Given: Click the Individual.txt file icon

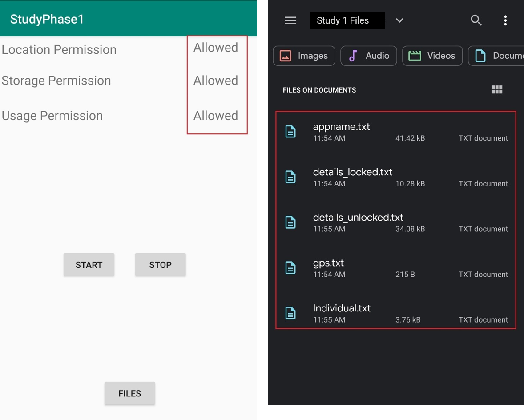Looking at the screenshot, I should [290, 313].
